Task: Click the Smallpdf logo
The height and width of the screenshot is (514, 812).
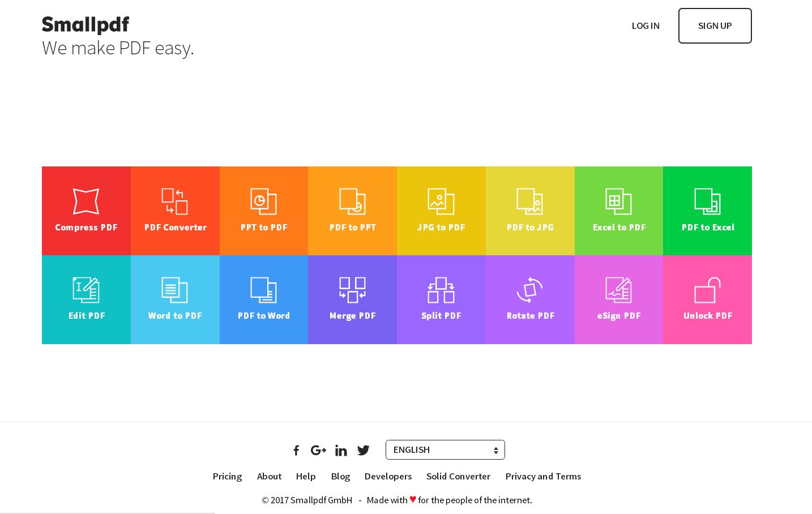Action: (x=86, y=25)
